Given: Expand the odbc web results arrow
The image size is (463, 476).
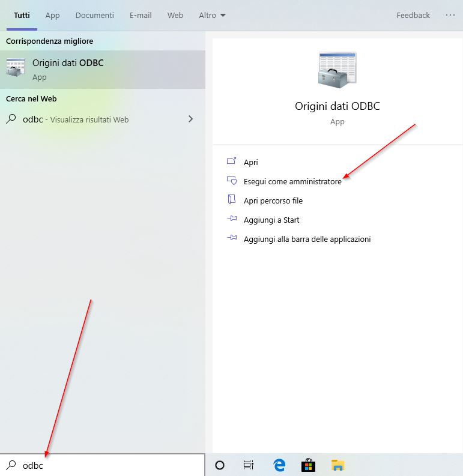Looking at the screenshot, I should [191, 119].
